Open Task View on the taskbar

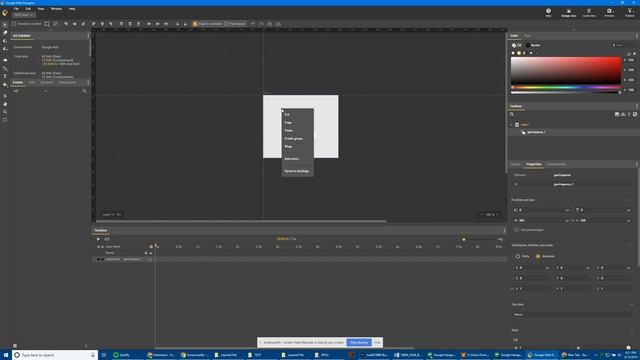pos(104,355)
